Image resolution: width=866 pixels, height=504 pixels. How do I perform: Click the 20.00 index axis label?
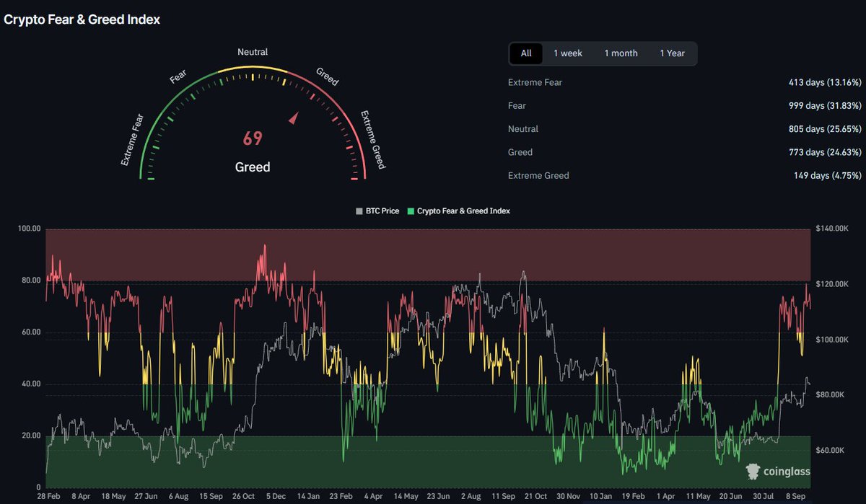coord(30,436)
